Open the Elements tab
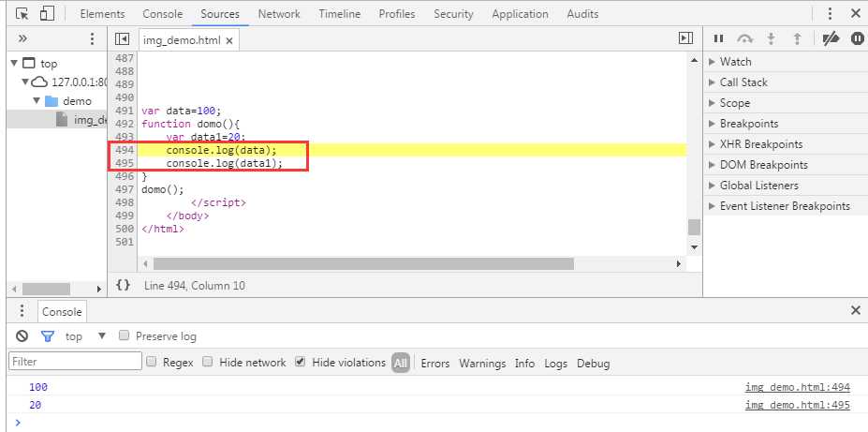 click(x=102, y=14)
